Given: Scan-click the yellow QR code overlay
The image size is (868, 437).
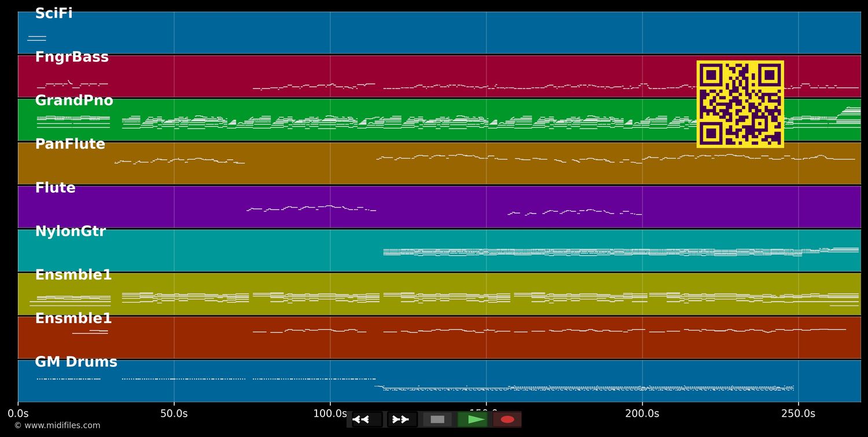Looking at the screenshot, I should [741, 104].
